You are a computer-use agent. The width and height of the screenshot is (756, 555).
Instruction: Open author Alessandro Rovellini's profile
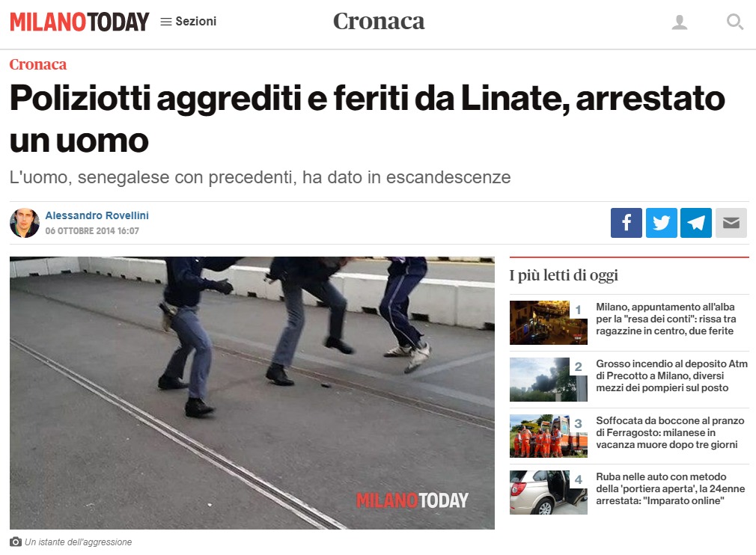click(x=97, y=215)
